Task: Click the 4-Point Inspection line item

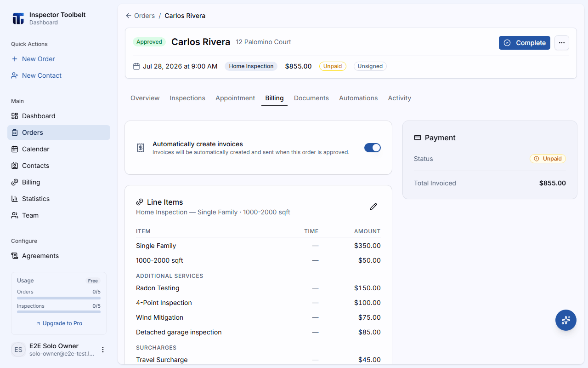Action: [x=258, y=303]
